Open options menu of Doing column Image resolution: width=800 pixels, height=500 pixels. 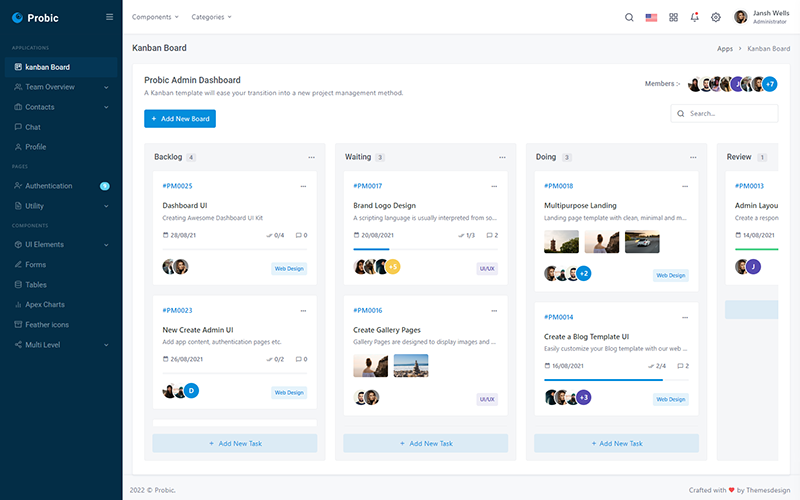[693, 157]
